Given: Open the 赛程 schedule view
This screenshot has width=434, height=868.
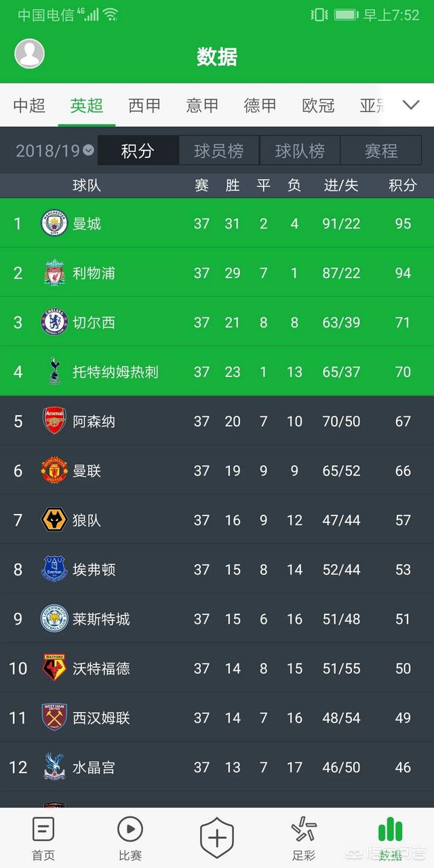Looking at the screenshot, I should click(381, 151).
